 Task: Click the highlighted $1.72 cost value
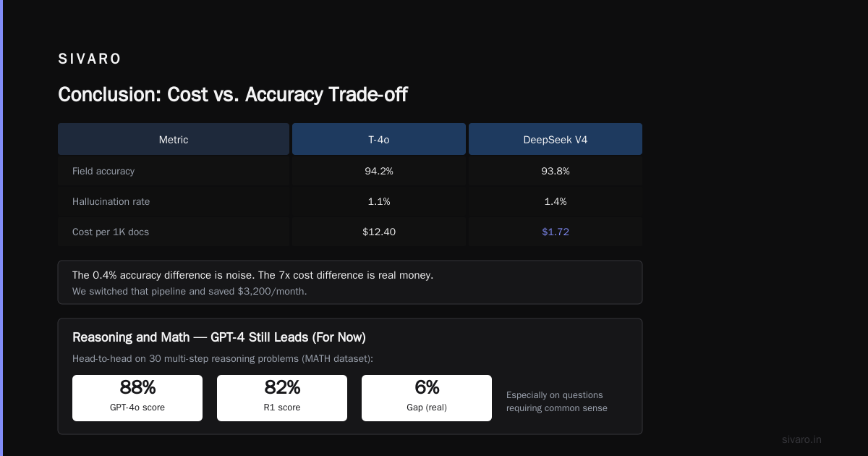[x=556, y=232]
